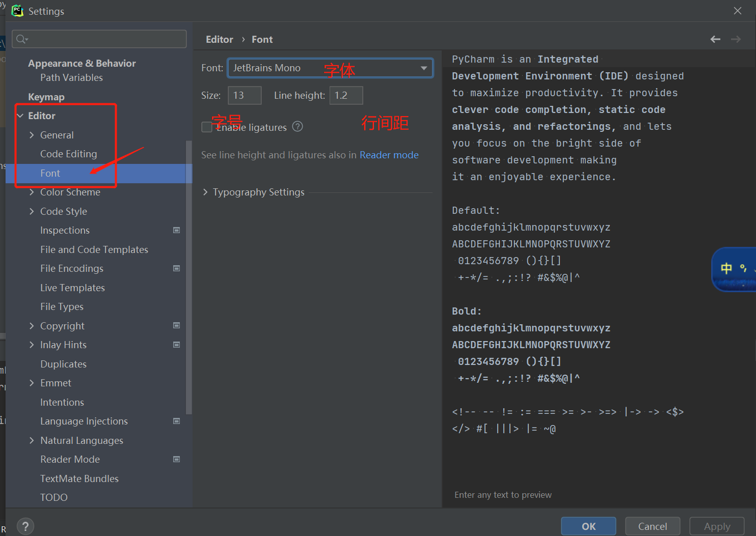Select Keymap settings
This screenshot has width=756, height=536.
[x=46, y=97]
